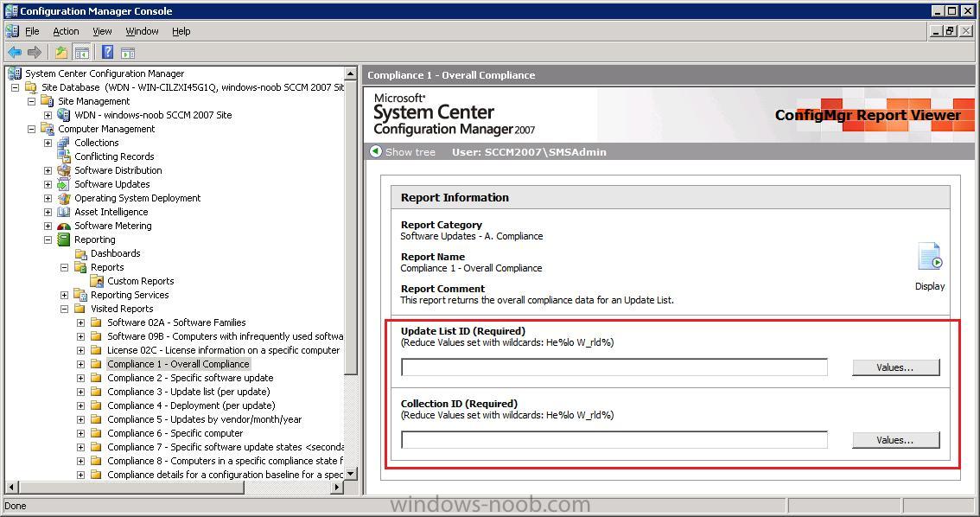This screenshot has height=517, width=980.
Task: Collapse the Reporting node
Action: (48, 239)
